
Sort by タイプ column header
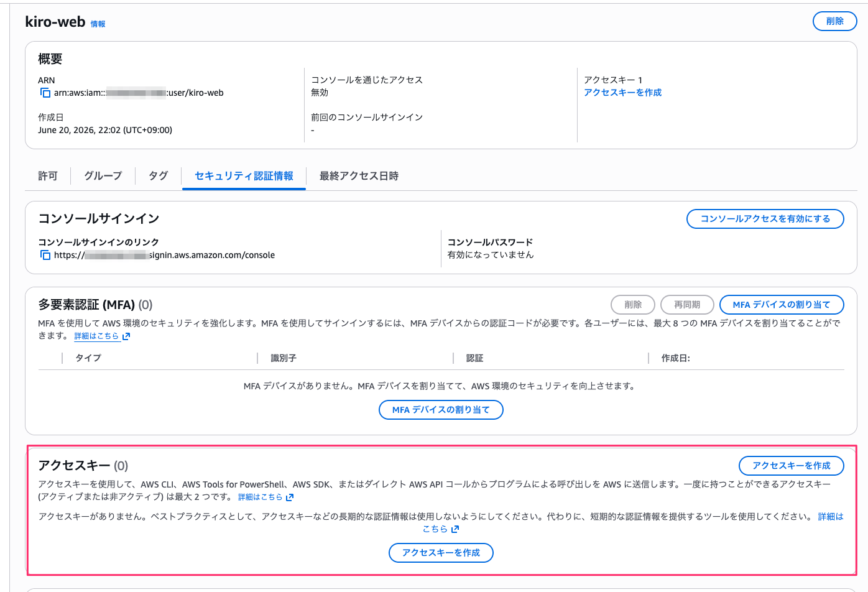(x=88, y=358)
